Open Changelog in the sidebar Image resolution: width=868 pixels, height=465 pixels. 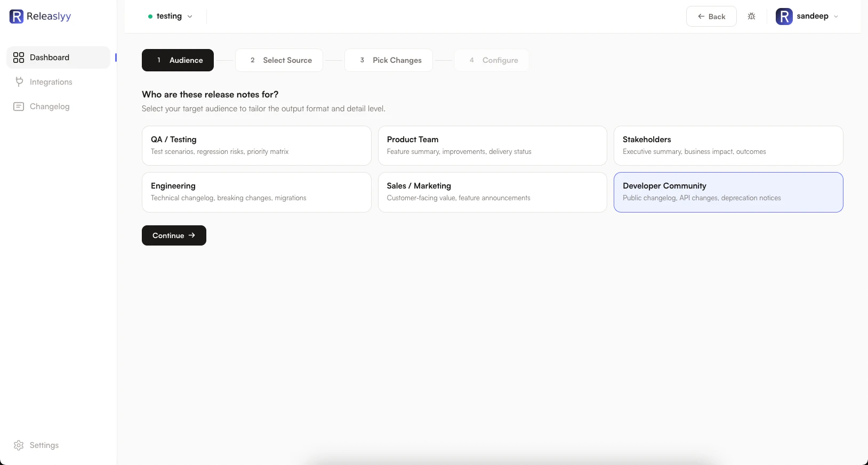pos(58,107)
